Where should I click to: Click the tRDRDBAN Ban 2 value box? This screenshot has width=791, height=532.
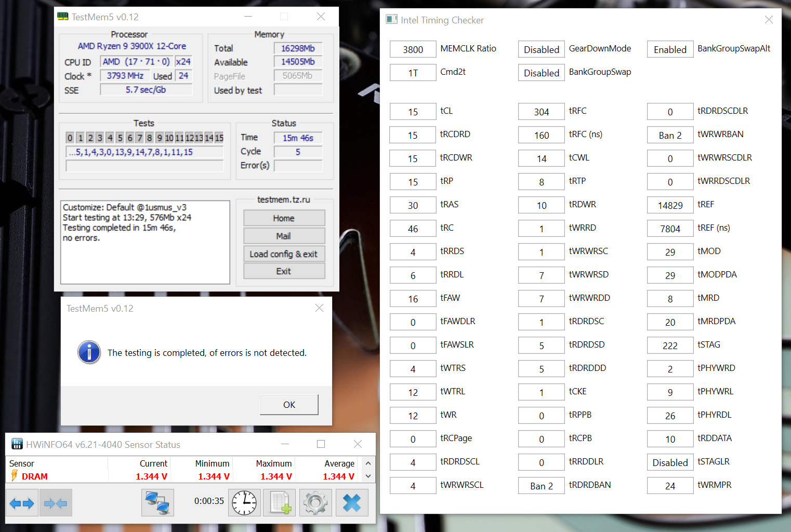(x=542, y=486)
